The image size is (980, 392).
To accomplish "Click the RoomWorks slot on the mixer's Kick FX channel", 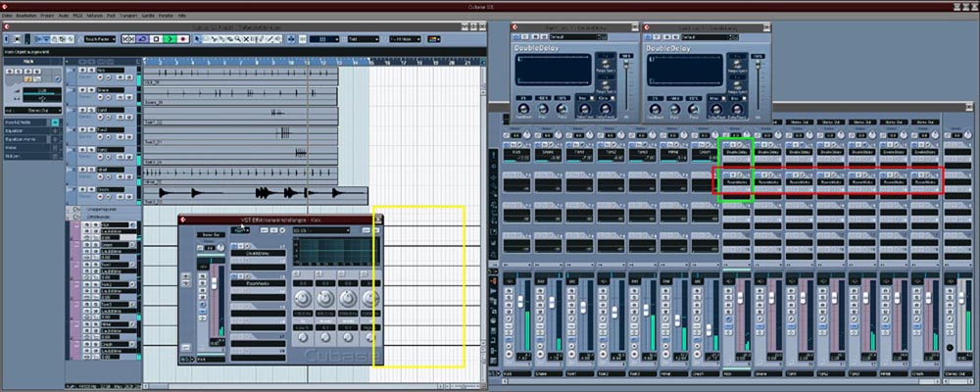I will (x=737, y=182).
